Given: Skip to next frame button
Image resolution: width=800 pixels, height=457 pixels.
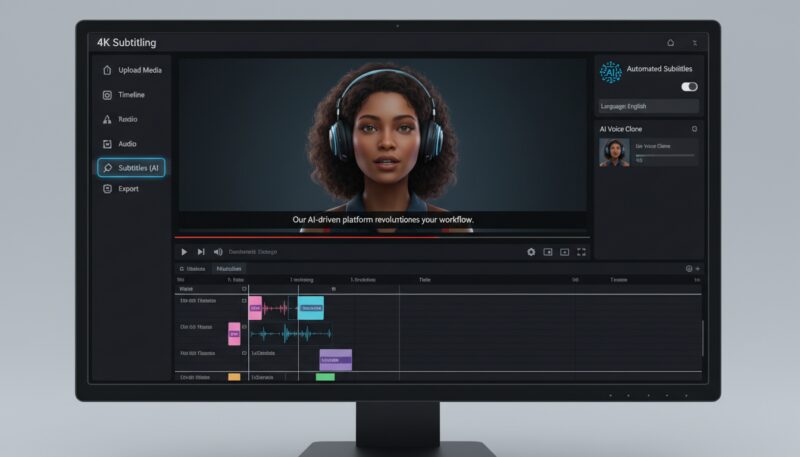Looking at the screenshot, I should click(x=201, y=252).
